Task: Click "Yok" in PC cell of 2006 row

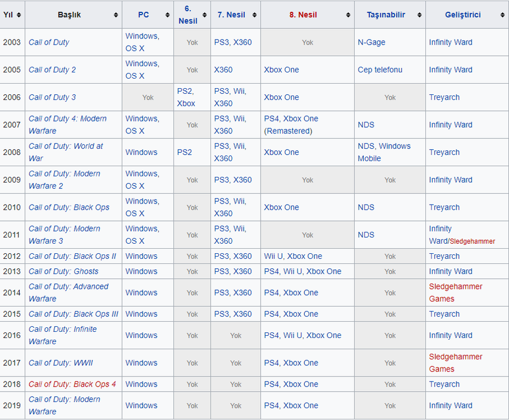Action: (x=148, y=97)
